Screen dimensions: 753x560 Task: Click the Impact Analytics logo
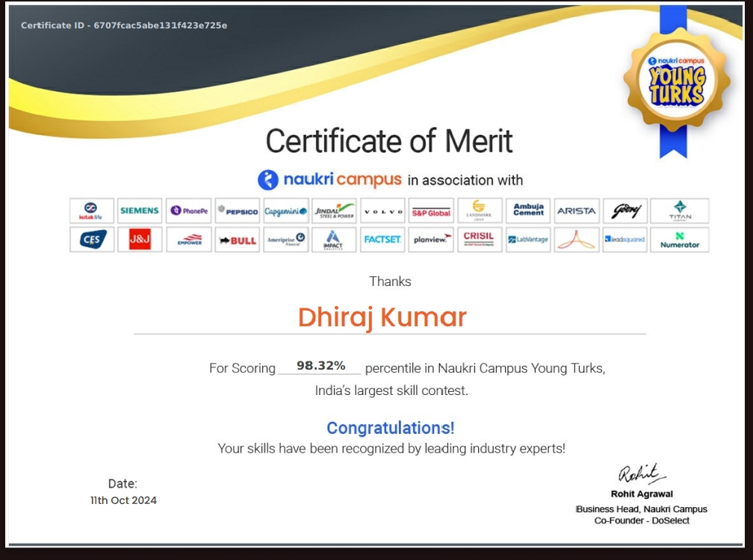pyautogui.click(x=334, y=239)
